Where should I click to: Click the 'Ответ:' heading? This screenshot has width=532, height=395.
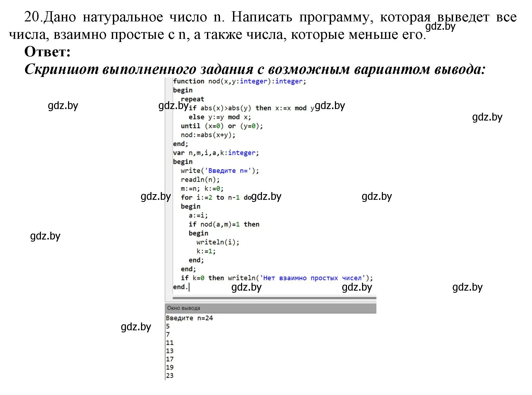click(47, 51)
